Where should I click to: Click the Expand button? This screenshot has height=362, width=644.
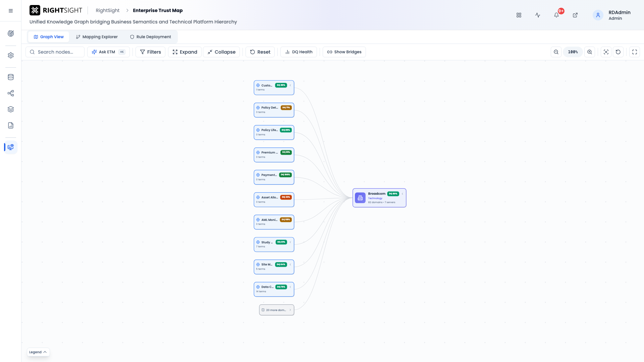click(x=185, y=52)
